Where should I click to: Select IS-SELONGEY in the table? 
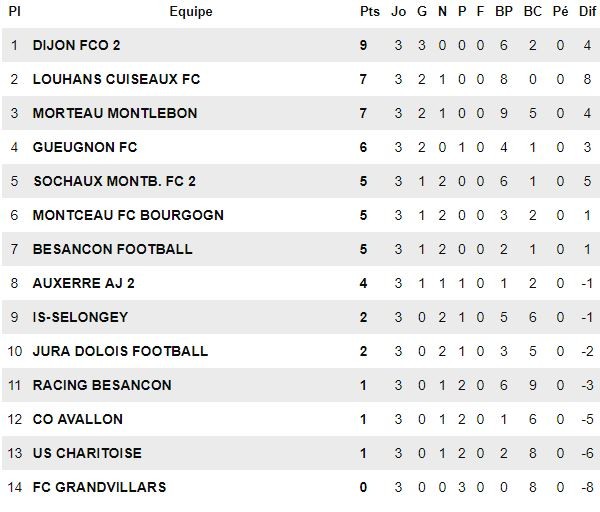point(80,318)
